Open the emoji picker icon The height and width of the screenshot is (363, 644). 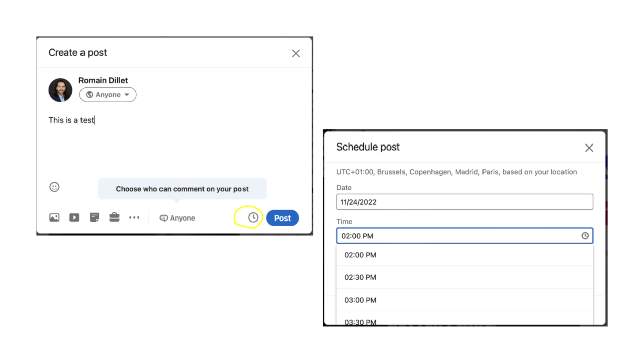pos(54,187)
